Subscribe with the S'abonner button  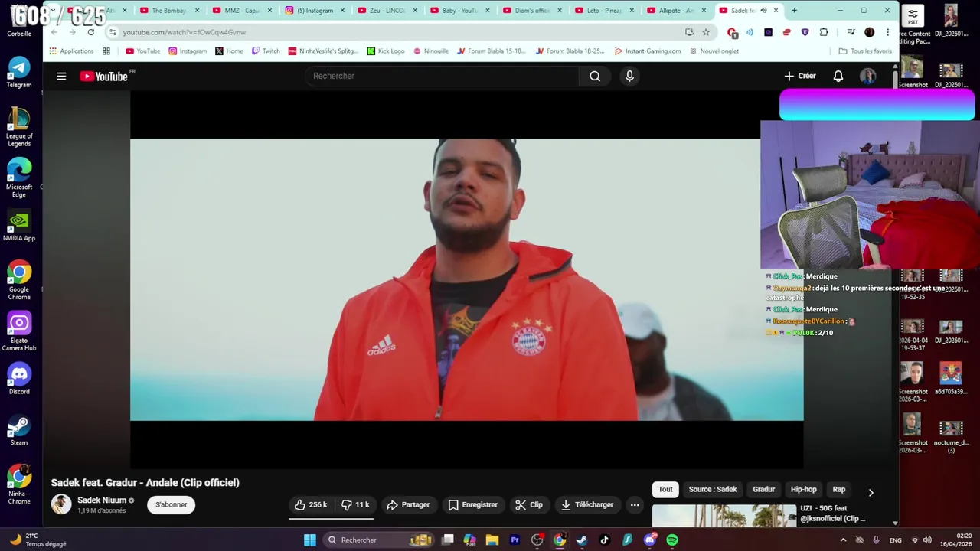[x=171, y=504]
